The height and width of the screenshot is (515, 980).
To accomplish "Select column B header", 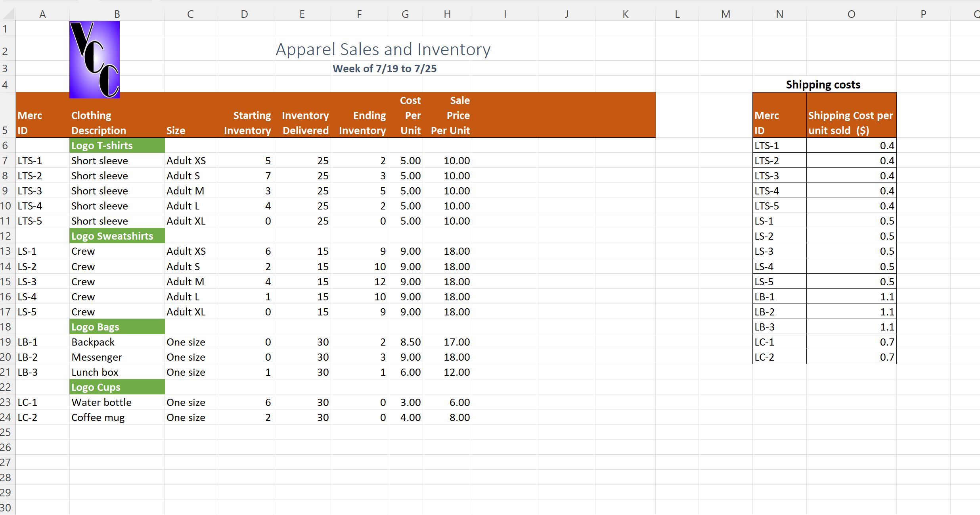I will click(x=117, y=14).
